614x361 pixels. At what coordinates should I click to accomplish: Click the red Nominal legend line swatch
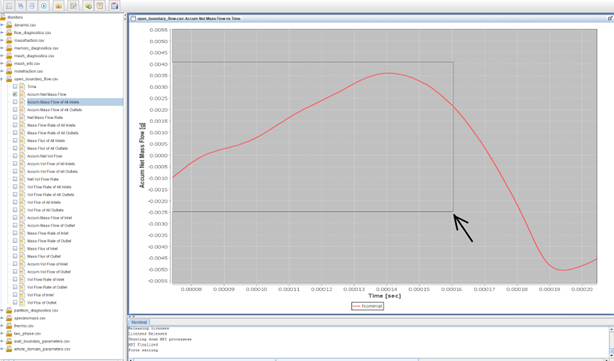pos(356,306)
